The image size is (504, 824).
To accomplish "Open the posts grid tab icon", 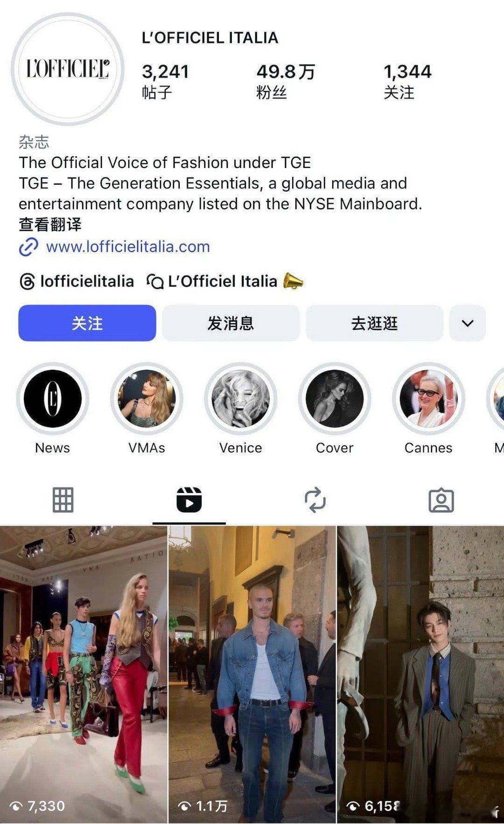I will 63,500.
